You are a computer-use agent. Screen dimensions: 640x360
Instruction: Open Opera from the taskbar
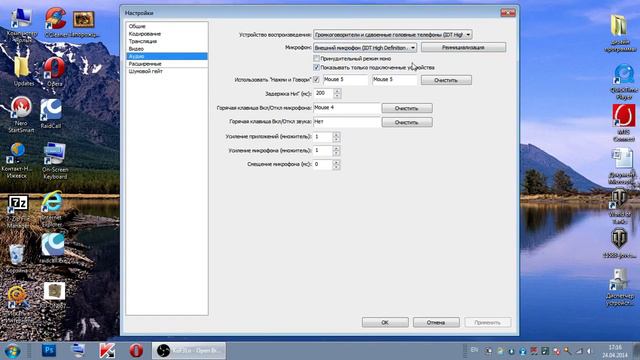[x=136, y=351]
